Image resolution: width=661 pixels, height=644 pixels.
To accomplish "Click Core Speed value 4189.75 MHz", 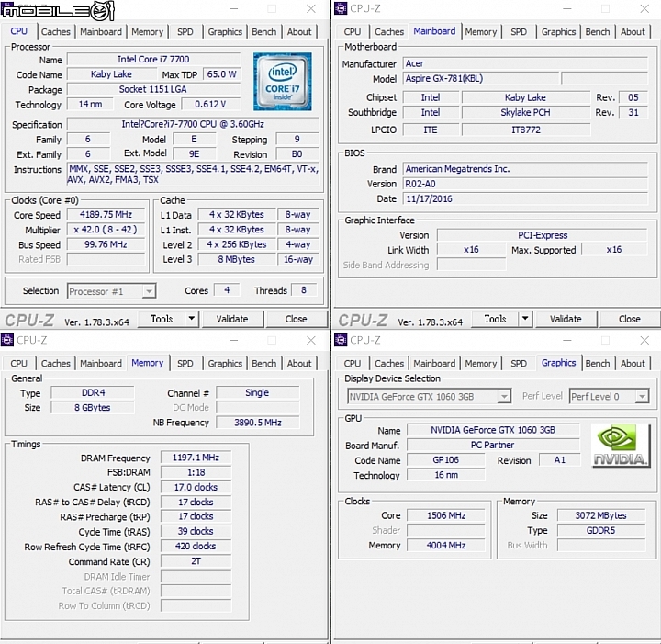I will pyautogui.click(x=106, y=214).
